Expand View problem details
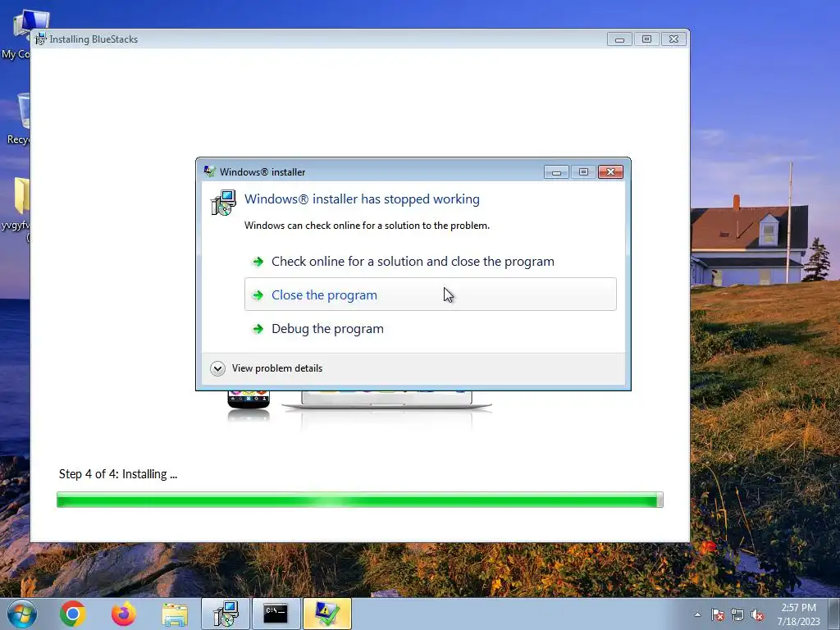 (x=217, y=368)
